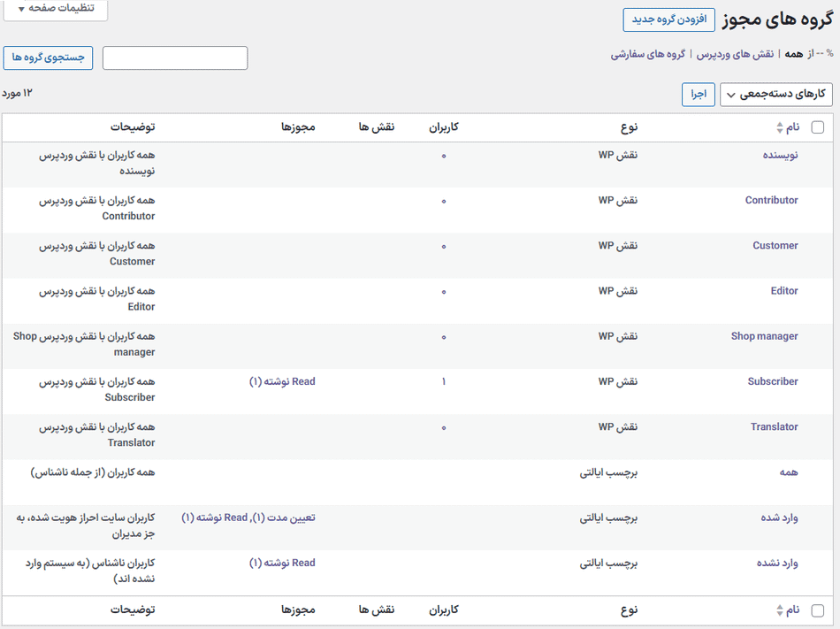
Task: Click the نوع column header
Action: tap(629, 127)
